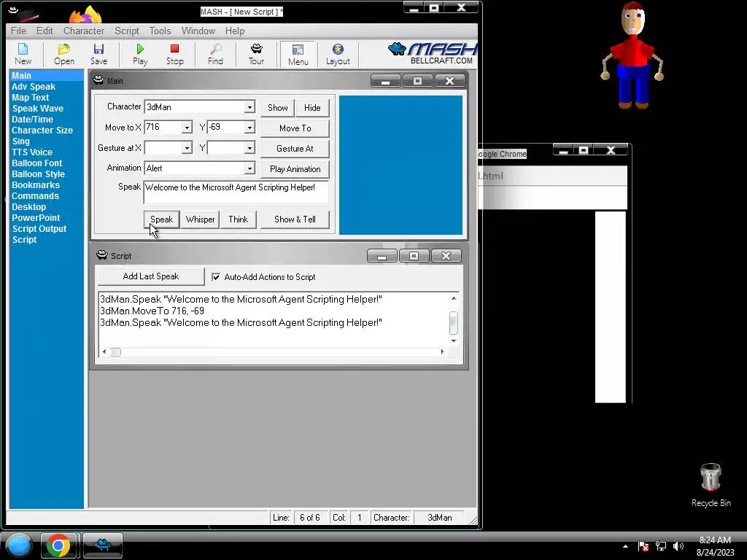The height and width of the screenshot is (560, 747).
Task: Click the Show character button
Action: [x=278, y=108]
